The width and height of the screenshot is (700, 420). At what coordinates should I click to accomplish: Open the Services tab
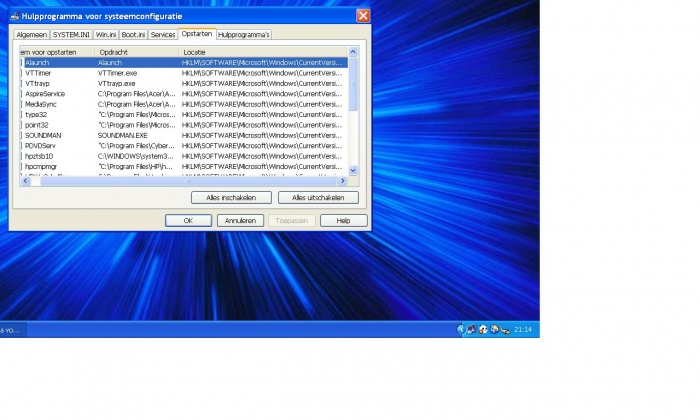coord(162,35)
